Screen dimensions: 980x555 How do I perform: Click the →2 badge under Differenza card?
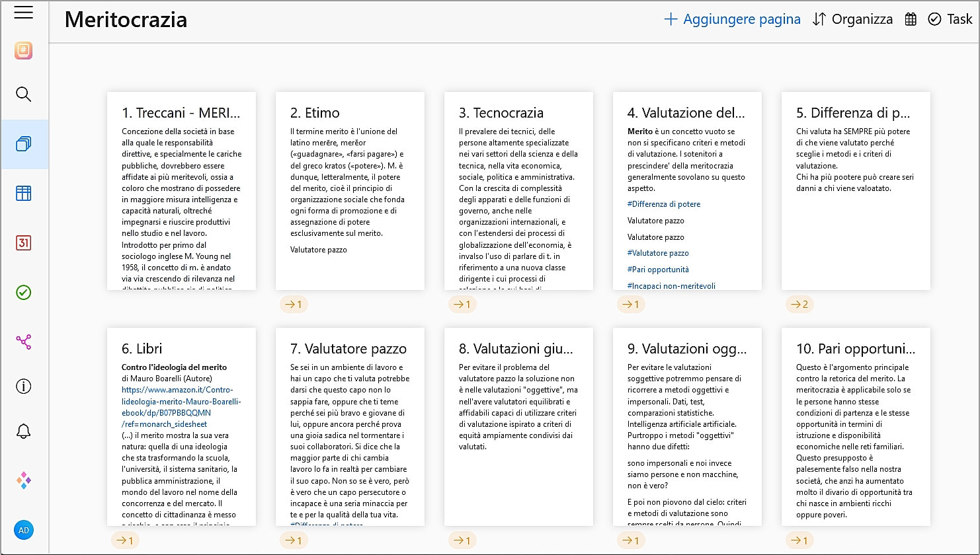[799, 305]
